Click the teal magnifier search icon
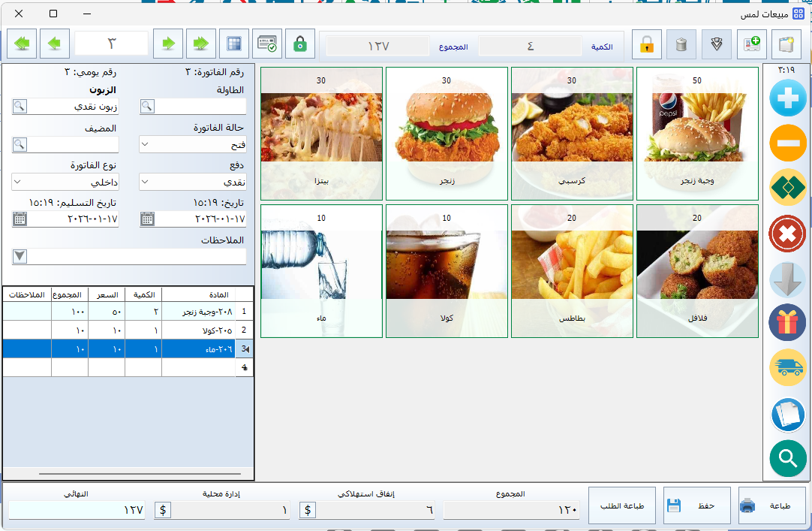This screenshot has height=531, width=812. (787, 457)
